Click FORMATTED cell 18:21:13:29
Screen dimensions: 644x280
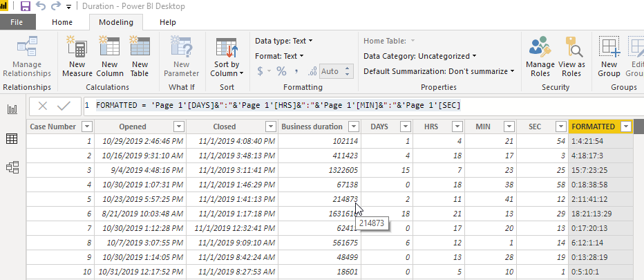(x=601, y=214)
